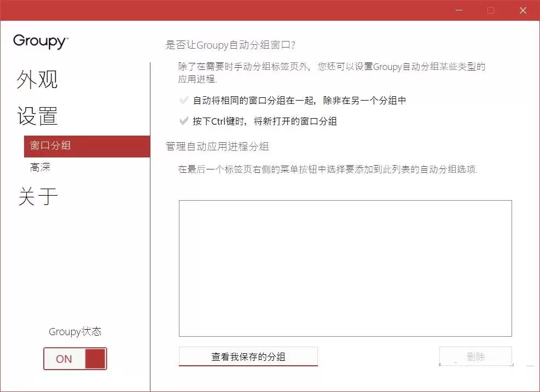This screenshot has height=392, width=540.
Task: Close the Groupy window
Action: click(523, 10)
